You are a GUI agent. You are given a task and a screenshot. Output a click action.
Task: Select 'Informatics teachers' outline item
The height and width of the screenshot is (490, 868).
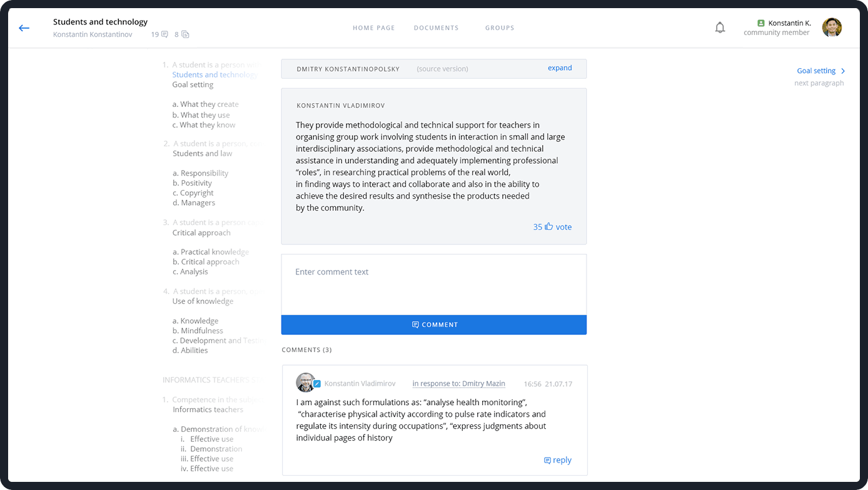click(208, 410)
